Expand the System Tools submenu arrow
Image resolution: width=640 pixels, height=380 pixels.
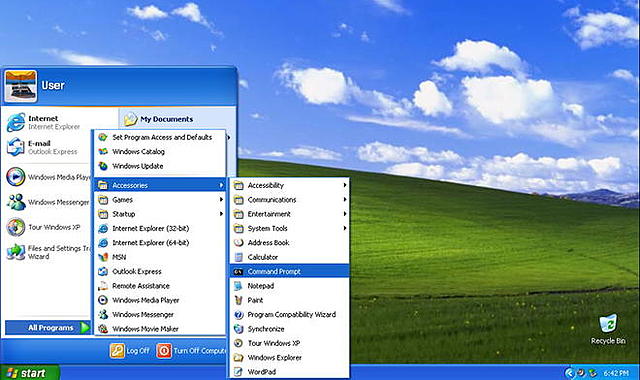click(345, 228)
